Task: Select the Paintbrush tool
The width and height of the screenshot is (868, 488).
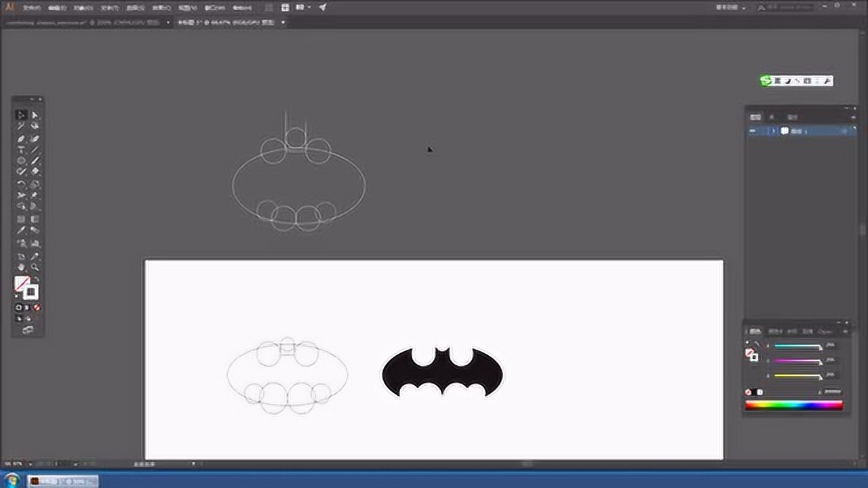Action: pyautogui.click(x=35, y=161)
